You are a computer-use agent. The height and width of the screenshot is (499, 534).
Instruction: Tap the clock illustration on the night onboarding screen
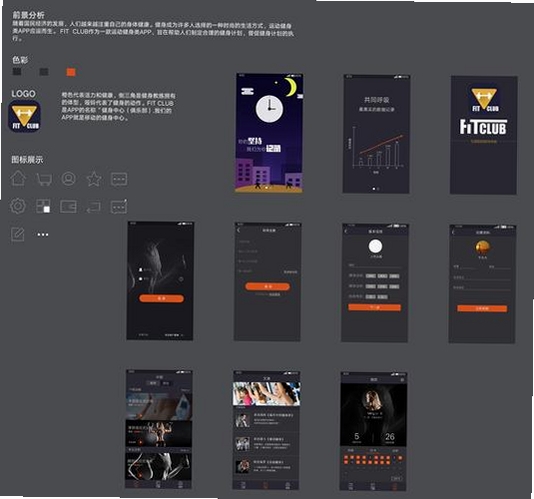point(269,109)
